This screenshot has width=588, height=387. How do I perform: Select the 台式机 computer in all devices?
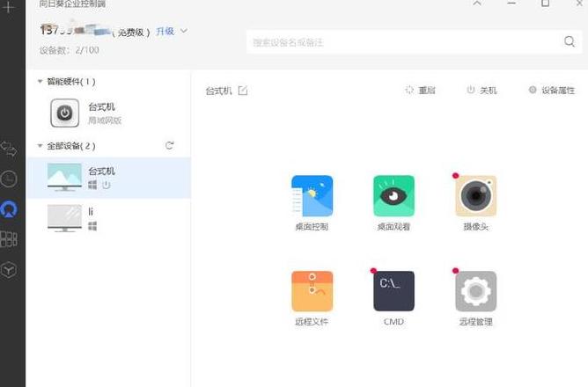point(109,178)
